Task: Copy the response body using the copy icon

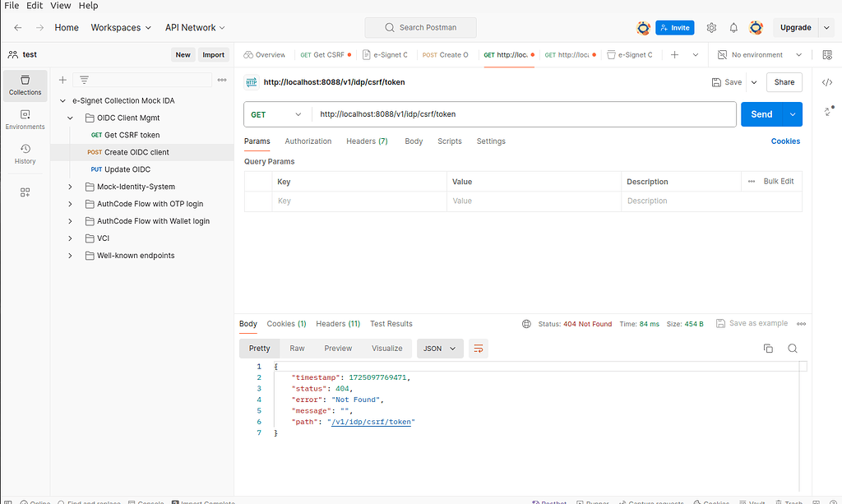Action: pos(768,349)
